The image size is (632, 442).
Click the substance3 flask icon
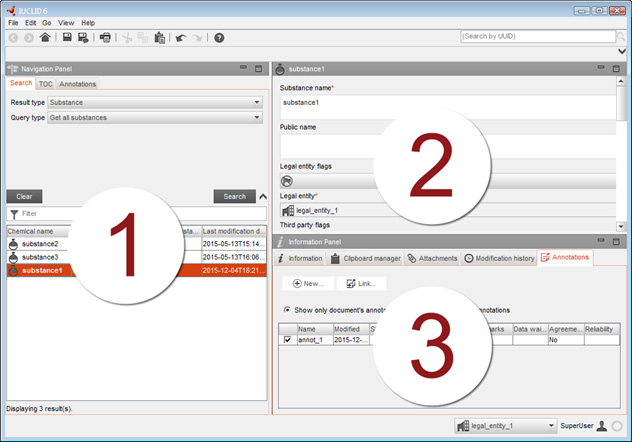tap(13, 257)
